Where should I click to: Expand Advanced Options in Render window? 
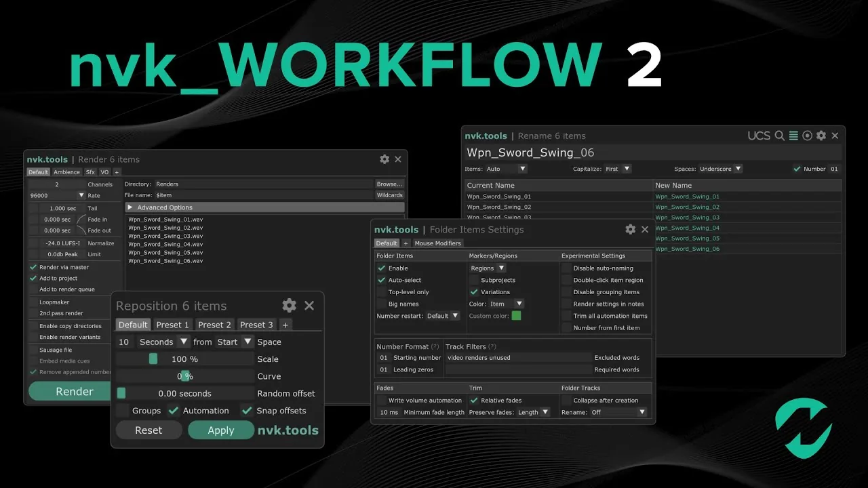tap(264, 207)
